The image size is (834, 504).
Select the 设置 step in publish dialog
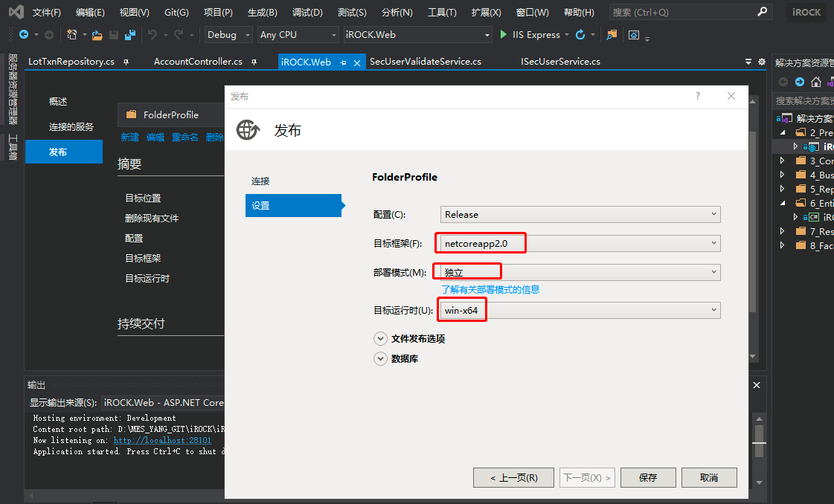click(293, 206)
